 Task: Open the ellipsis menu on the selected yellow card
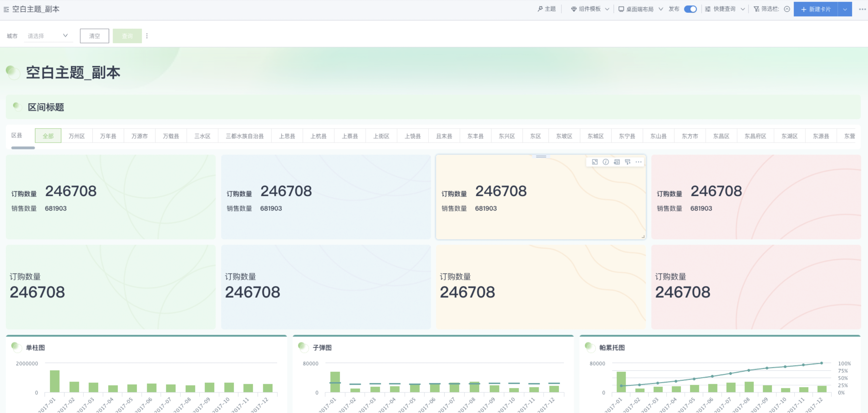coord(639,162)
